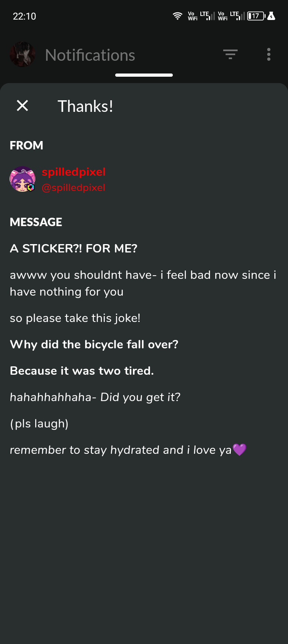The width and height of the screenshot is (288, 644).
Task: Open the notifications filter icon
Action: pos(230,54)
